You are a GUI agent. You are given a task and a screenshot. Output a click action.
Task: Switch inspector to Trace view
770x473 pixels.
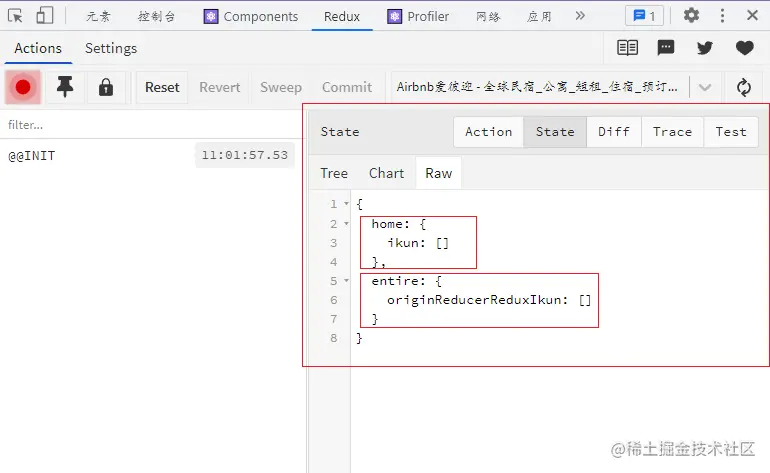(x=672, y=132)
